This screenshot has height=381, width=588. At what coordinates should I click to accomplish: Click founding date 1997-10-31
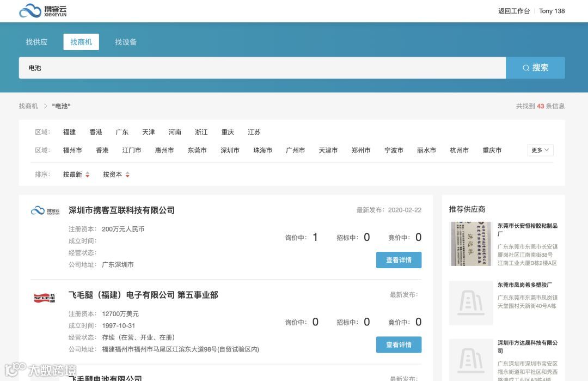(119, 325)
